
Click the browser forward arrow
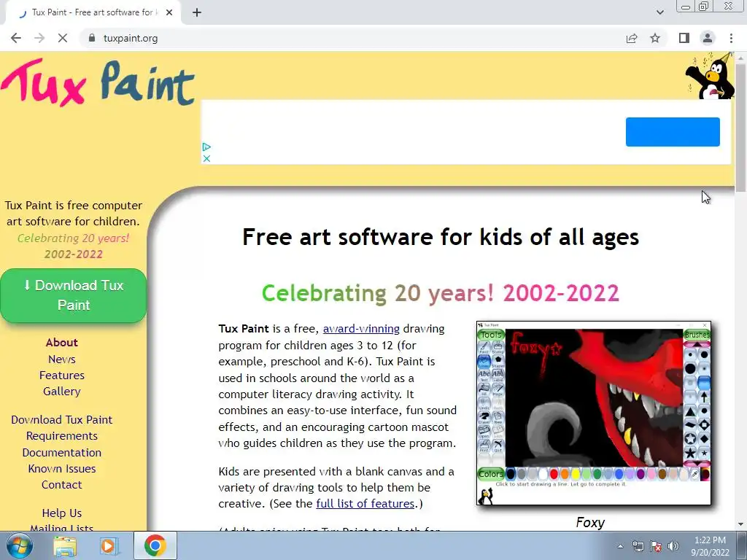point(39,38)
